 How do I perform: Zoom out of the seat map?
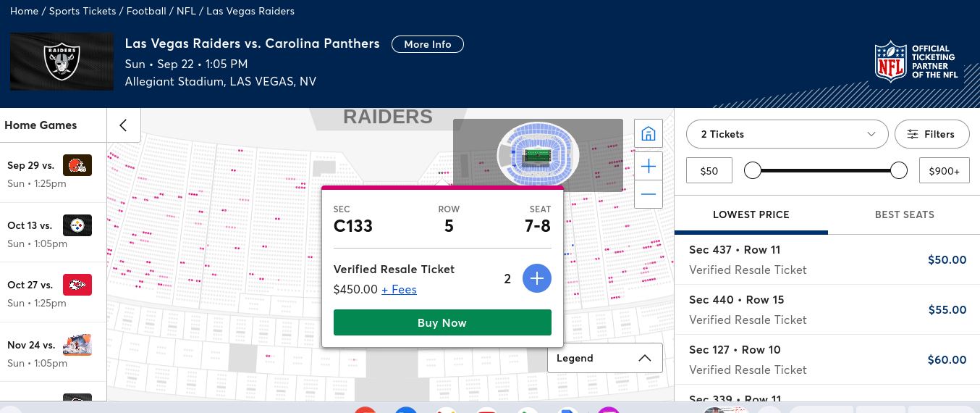point(649,194)
